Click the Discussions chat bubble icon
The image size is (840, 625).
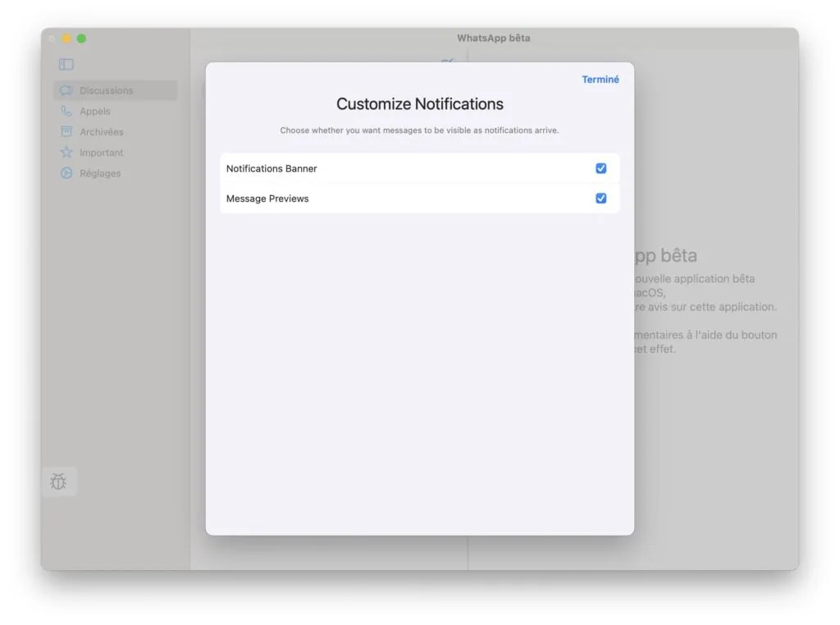pyautogui.click(x=66, y=90)
